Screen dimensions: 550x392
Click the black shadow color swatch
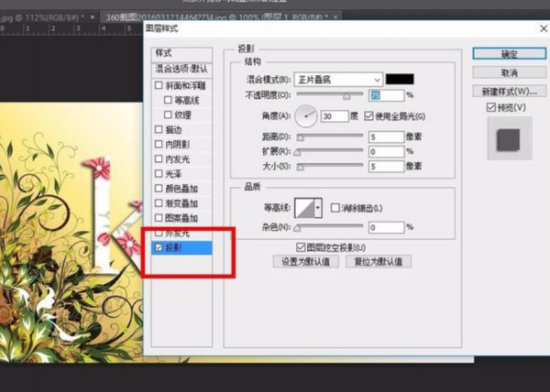pos(400,79)
